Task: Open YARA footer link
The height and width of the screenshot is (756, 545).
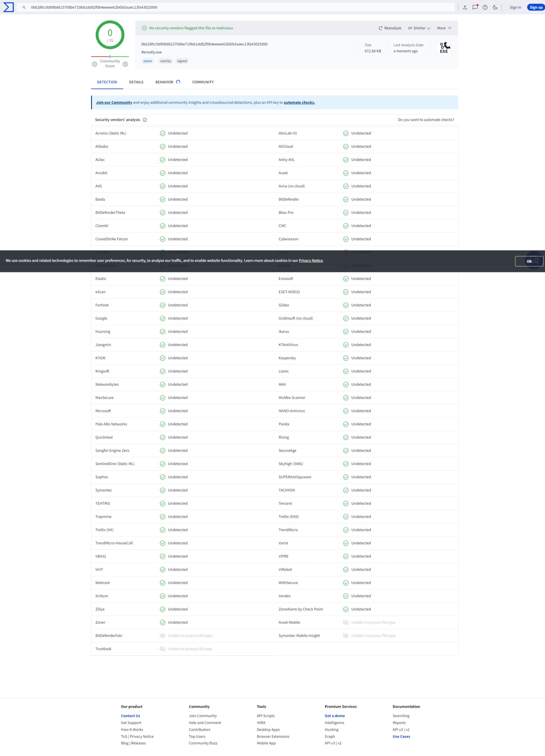Action: (261, 723)
